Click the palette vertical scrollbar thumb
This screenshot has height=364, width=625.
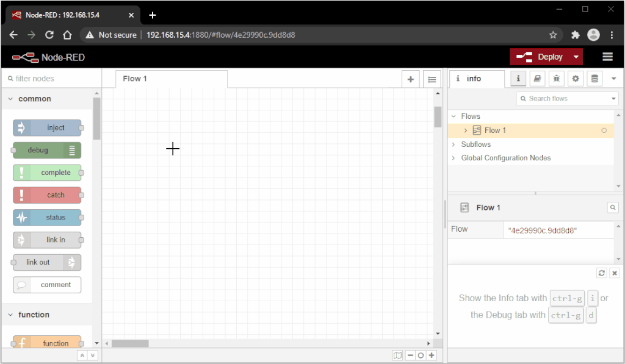click(x=96, y=118)
